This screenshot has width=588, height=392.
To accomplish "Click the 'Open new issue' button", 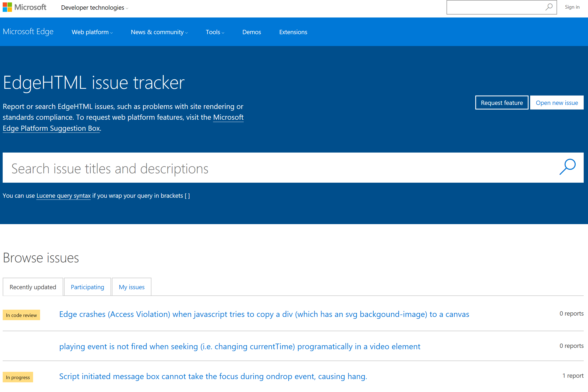I will pos(557,103).
